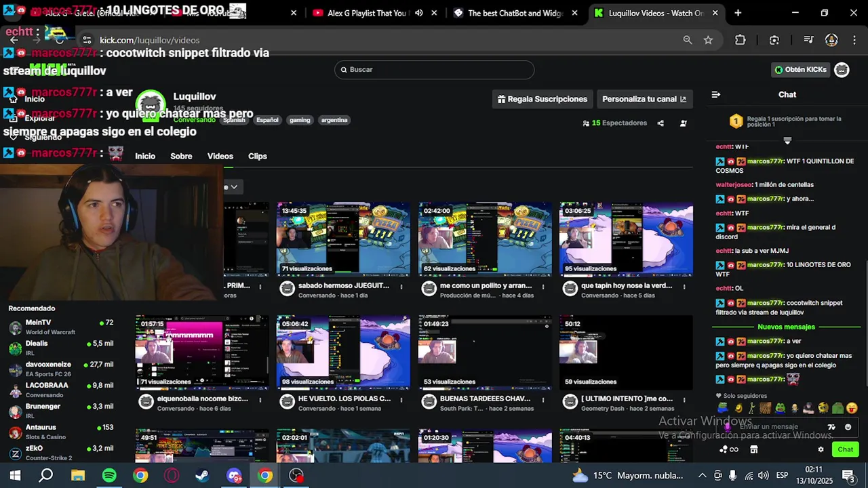This screenshot has width=868, height=488.
Task: Open options for HE VUELTO LOS PIOLAS video
Action: pyautogui.click(x=401, y=400)
